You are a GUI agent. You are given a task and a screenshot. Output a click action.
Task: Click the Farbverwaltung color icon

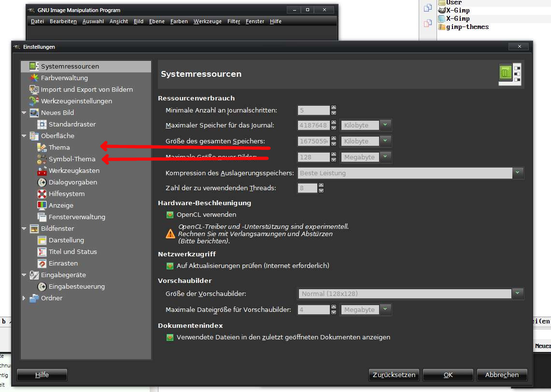34,78
